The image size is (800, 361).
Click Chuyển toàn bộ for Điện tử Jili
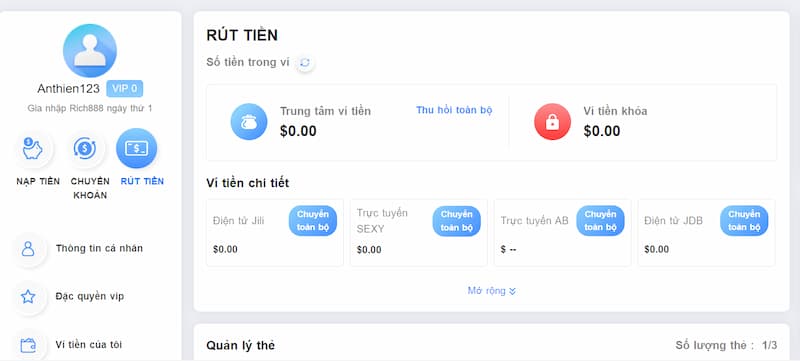pyautogui.click(x=313, y=221)
